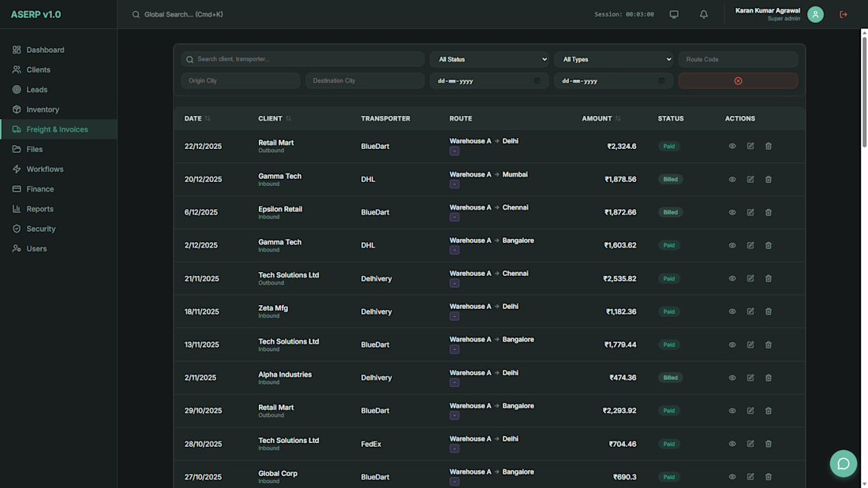Screen dimensions: 868x488
Task: View the Epsilon Retail 6/12/2025 invoice details
Action: point(731,212)
